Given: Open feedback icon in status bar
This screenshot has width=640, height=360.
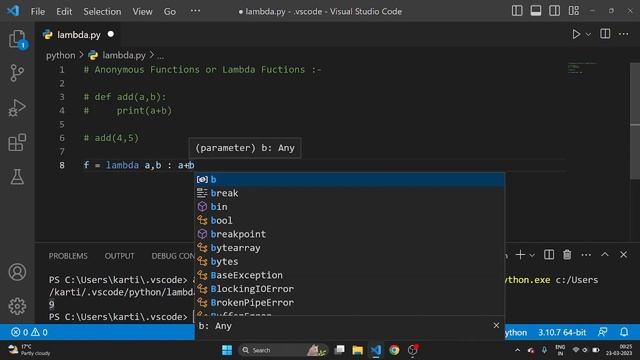Looking at the screenshot, I should tap(602, 332).
